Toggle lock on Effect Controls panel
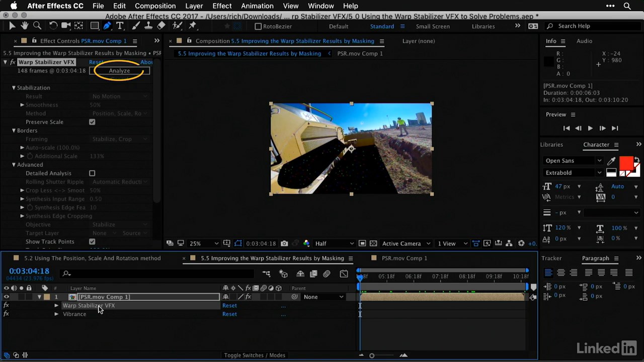Screen dimensions: 644x362 (34, 41)
